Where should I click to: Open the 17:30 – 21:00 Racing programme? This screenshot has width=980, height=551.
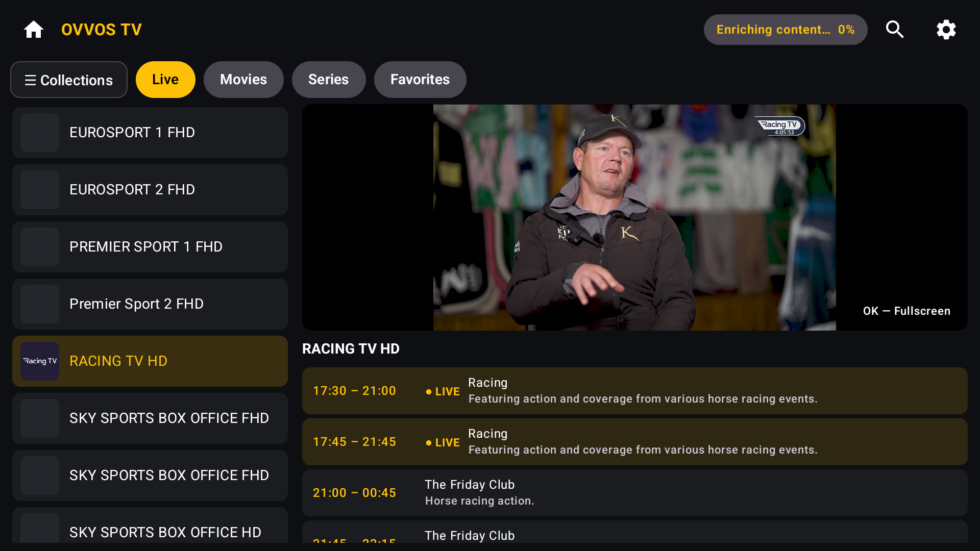[634, 391]
